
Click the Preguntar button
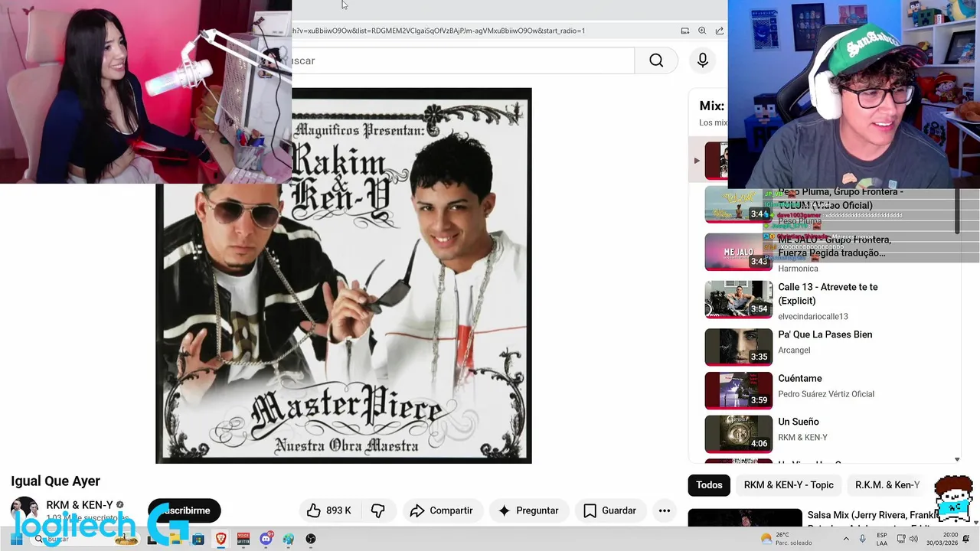pos(528,510)
